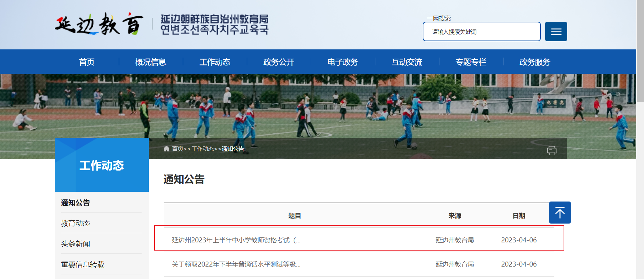Click the 题目 column header
The width and height of the screenshot is (644, 279).
tap(295, 216)
